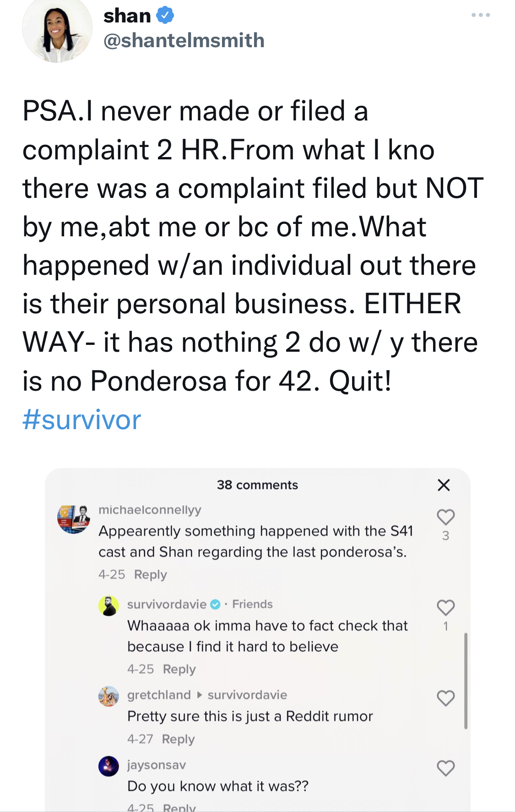Open jaysonsav's avatar picture
This screenshot has height=812, width=515.
tap(109, 766)
